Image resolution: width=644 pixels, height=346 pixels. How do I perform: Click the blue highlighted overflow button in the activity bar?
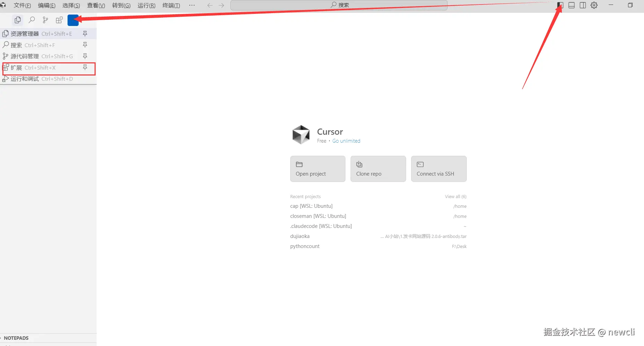(73, 20)
